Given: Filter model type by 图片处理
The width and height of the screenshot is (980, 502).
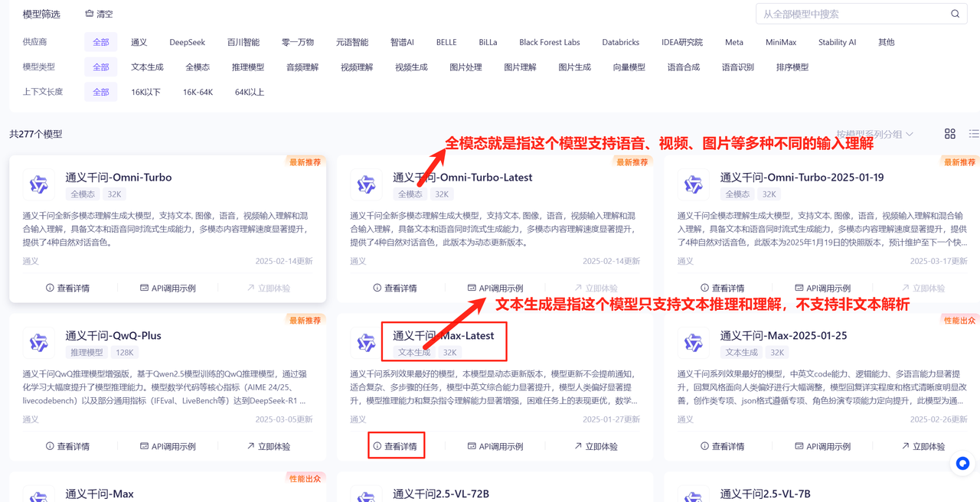Looking at the screenshot, I should pos(465,67).
